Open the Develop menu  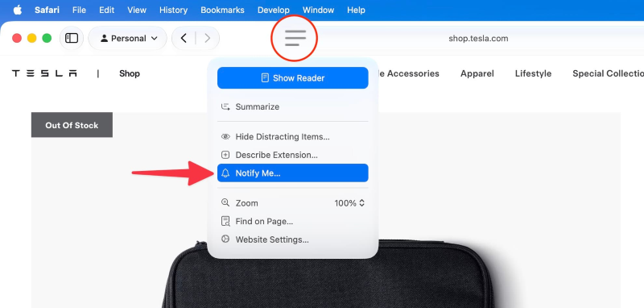274,10
